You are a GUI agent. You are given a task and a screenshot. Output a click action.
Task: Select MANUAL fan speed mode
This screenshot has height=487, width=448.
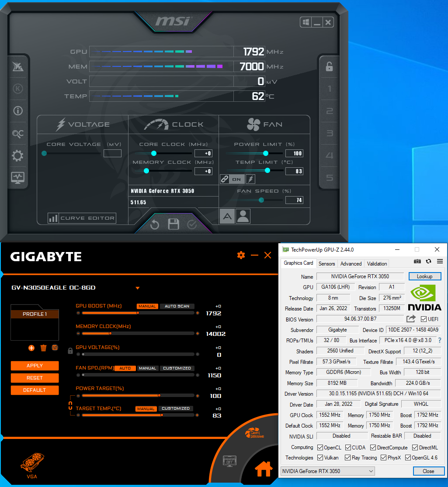147,368
